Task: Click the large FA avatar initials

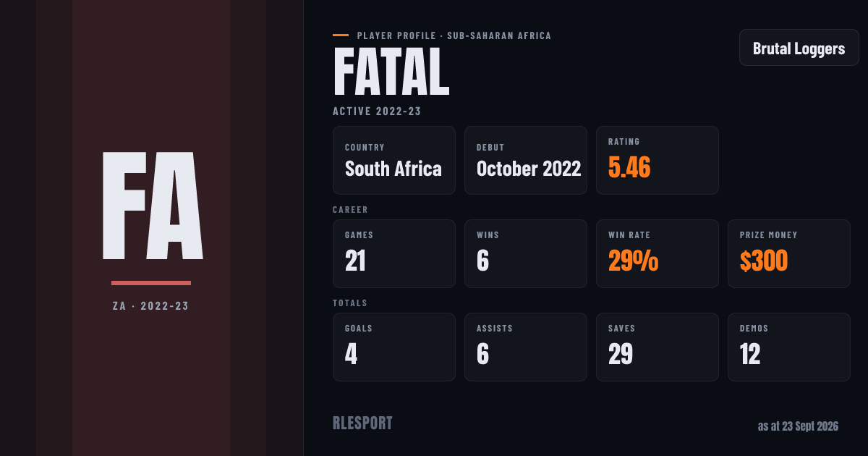Action: point(152,206)
